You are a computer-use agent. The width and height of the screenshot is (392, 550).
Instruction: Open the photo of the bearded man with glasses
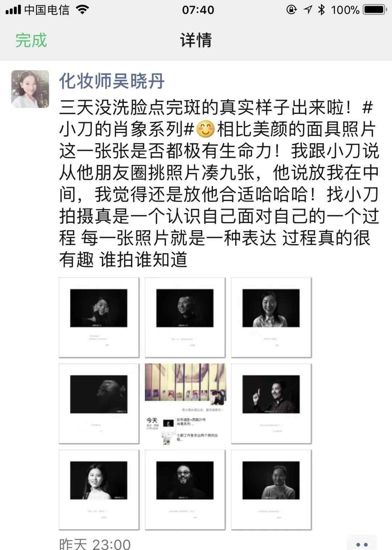185,490
